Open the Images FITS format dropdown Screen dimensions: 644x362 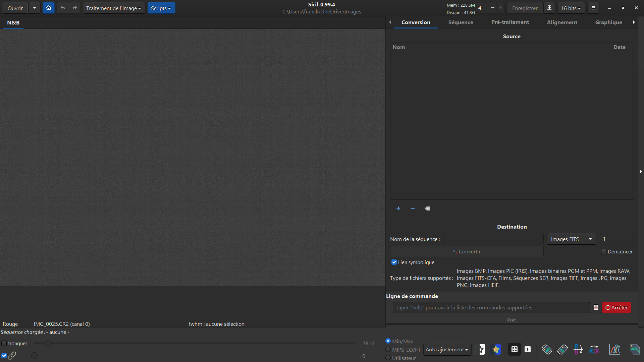click(571, 239)
